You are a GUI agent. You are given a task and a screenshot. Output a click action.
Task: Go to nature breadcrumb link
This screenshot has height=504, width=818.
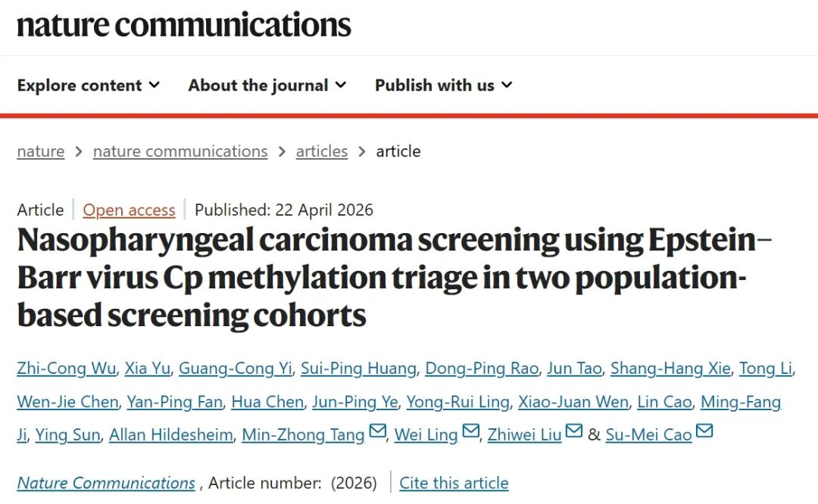pos(41,151)
